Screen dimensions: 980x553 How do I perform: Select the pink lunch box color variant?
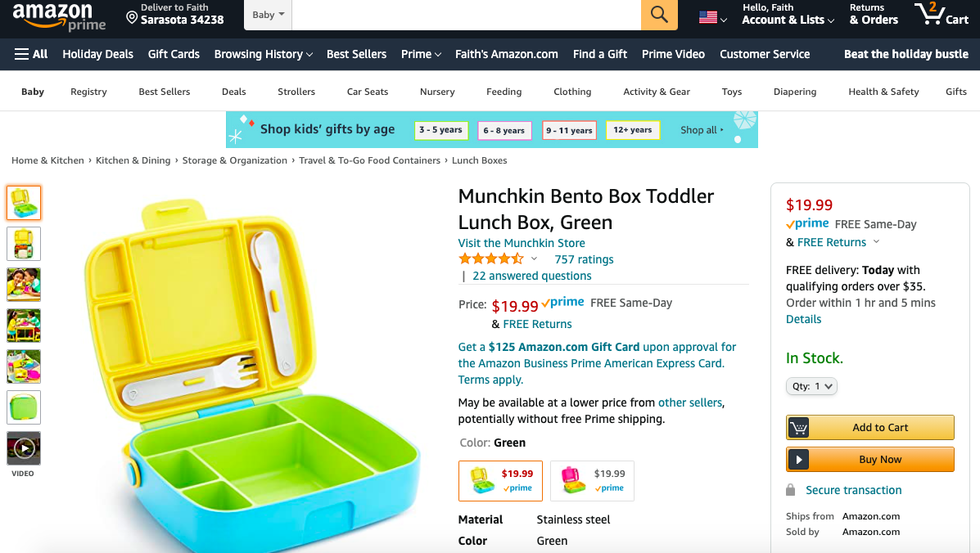tap(592, 480)
